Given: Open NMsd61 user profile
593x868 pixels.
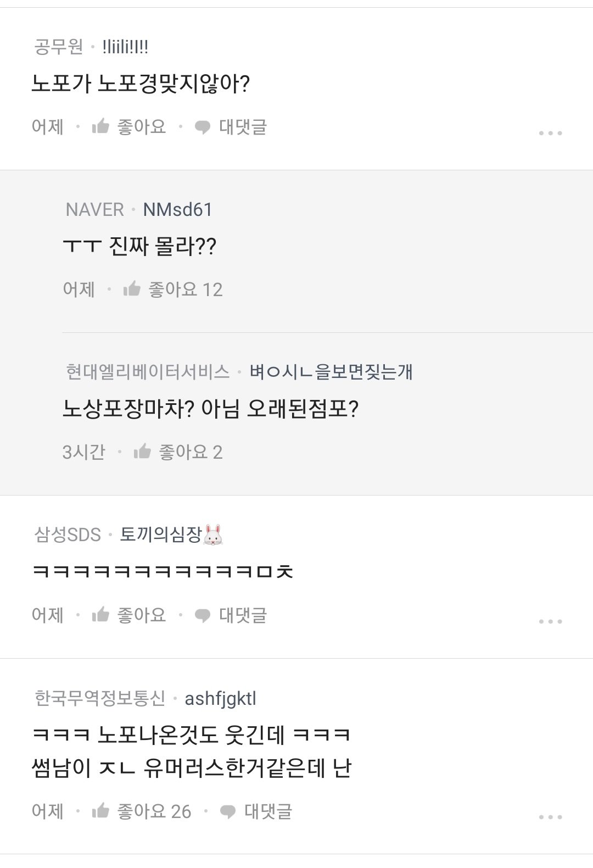Looking at the screenshot, I should 177,209.
